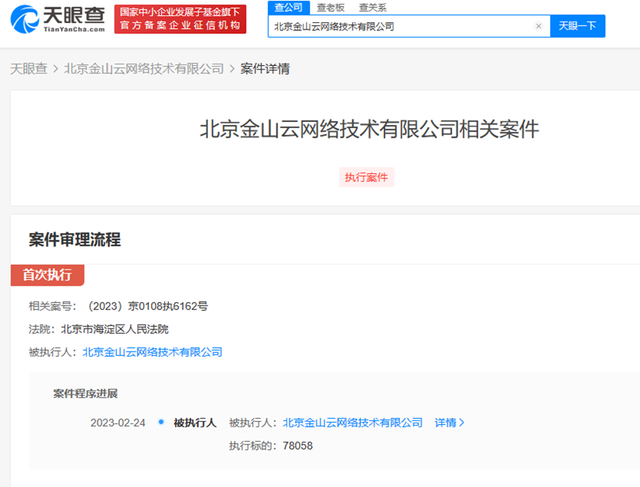The width and height of the screenshot is (640, 487).
Task: Switch to the 查老板 tab
Action: [x=331, y=7]
